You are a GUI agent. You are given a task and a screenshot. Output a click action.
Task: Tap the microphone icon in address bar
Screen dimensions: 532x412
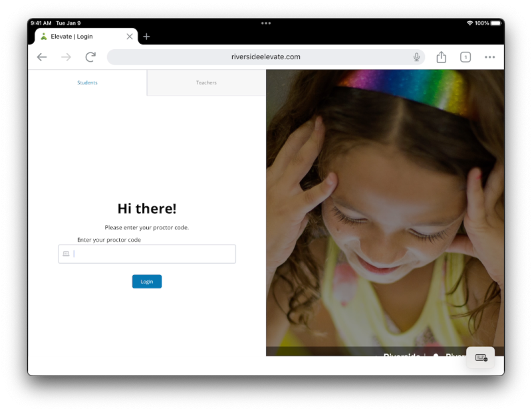tap(416, 57)
